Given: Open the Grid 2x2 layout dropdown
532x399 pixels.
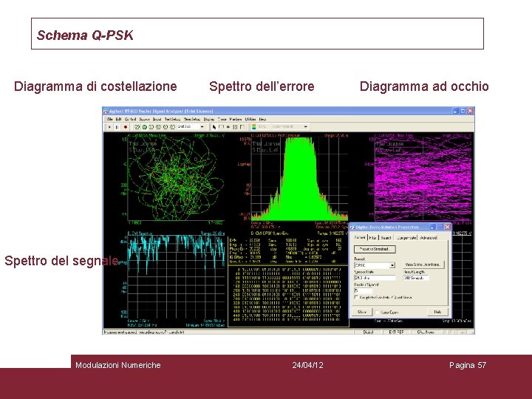Looking at the screenshot, I should [x=202, y=127].
